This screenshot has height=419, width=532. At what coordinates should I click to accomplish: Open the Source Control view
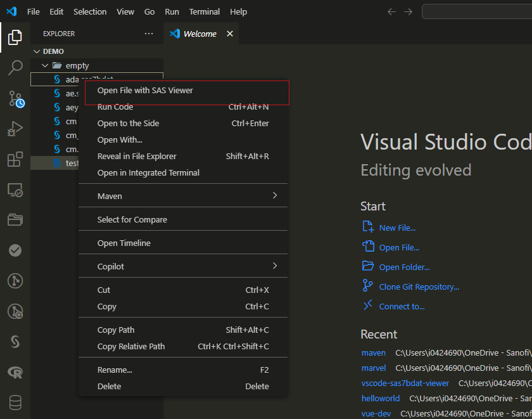16,99
